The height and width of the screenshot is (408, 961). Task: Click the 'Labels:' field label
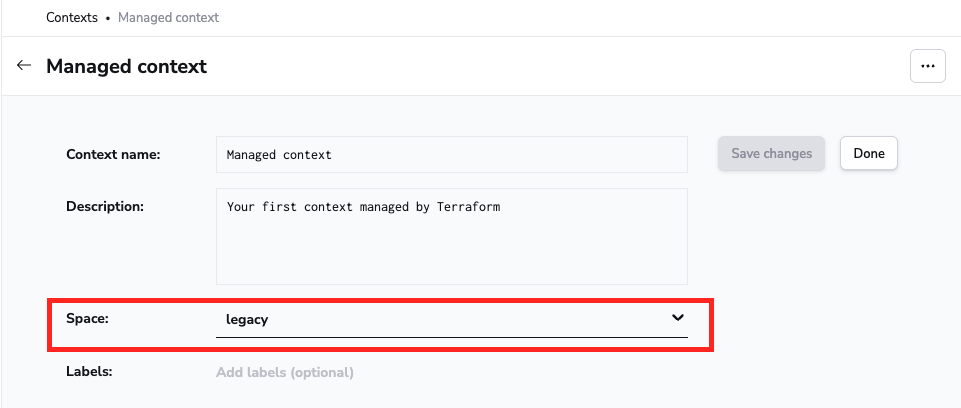(89, 372)
